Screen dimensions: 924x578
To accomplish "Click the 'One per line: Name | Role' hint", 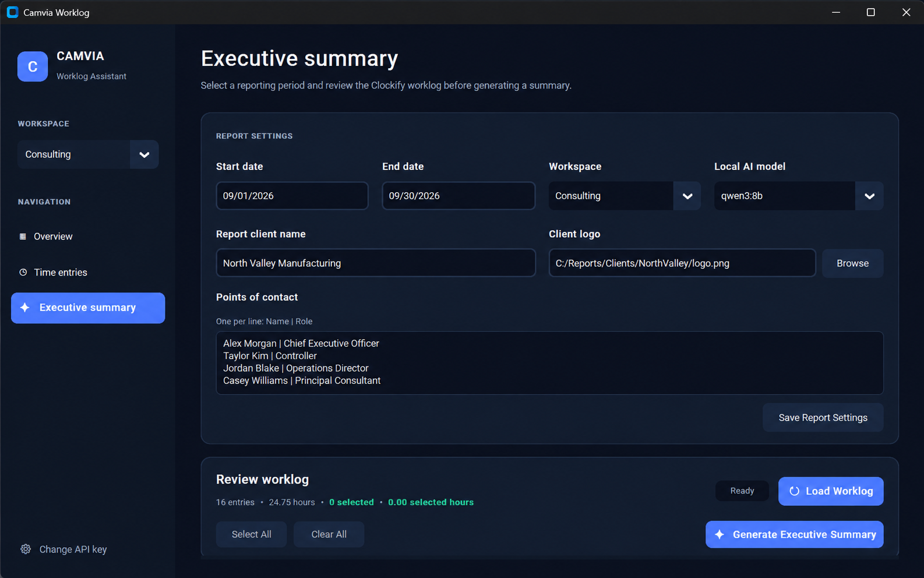I will click(264, 322).
